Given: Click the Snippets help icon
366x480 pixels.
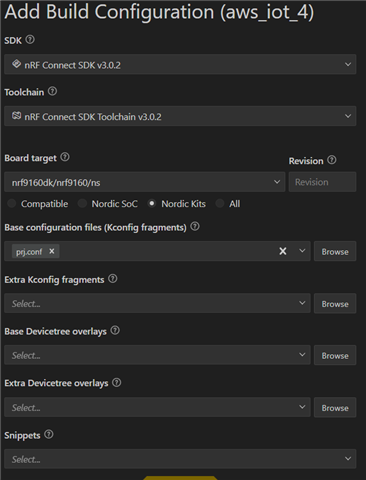Looking at the screenshot, I should click(49, 434).
